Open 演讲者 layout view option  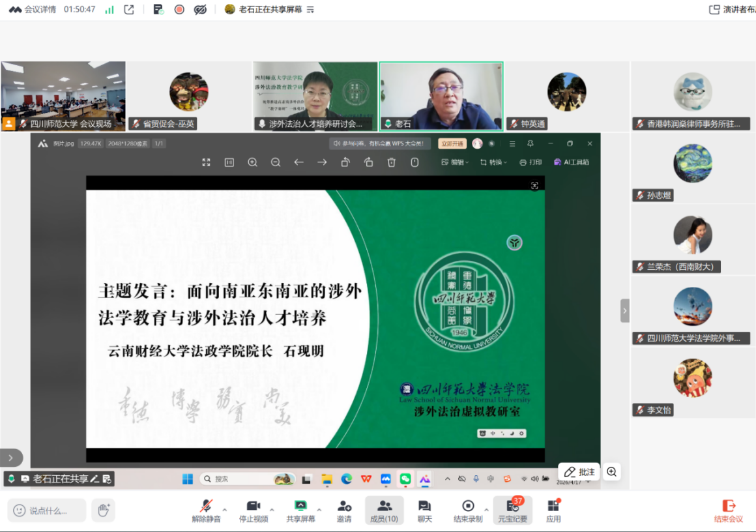732,10
